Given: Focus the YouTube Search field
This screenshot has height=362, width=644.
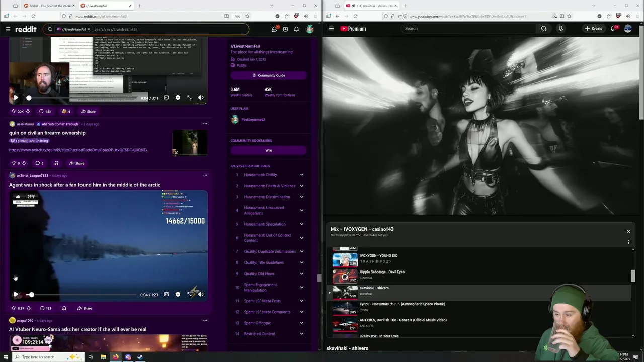Looking at the screenshot, I should 468,29.
